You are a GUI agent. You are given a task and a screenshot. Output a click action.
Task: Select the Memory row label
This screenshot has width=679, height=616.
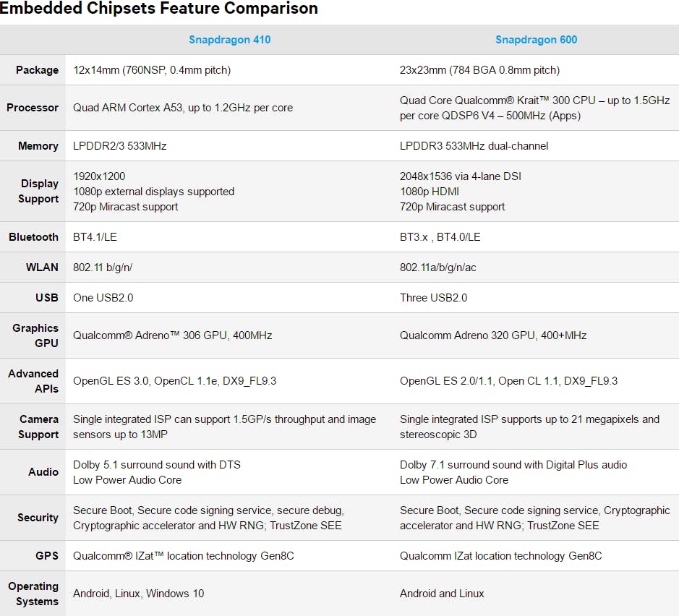click(38, 146)
